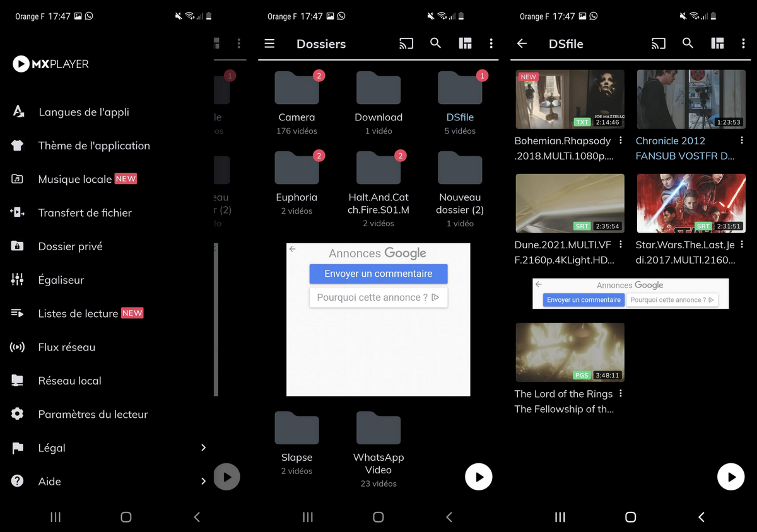This screenshot has height=532, width=757.
Task: Open Égaliseur menu item
Action: click(x=61, y=280)
